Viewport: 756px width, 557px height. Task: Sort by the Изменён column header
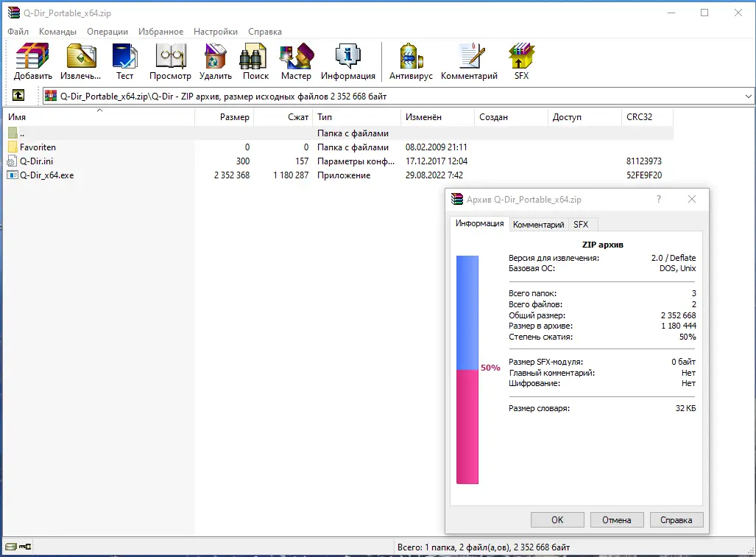[438, 117]
